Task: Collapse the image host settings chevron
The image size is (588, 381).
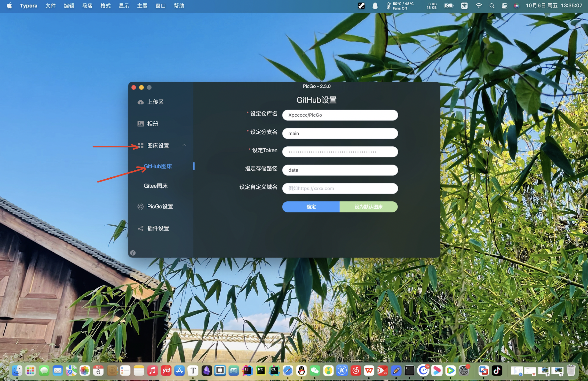Action: tap(184, 145)
